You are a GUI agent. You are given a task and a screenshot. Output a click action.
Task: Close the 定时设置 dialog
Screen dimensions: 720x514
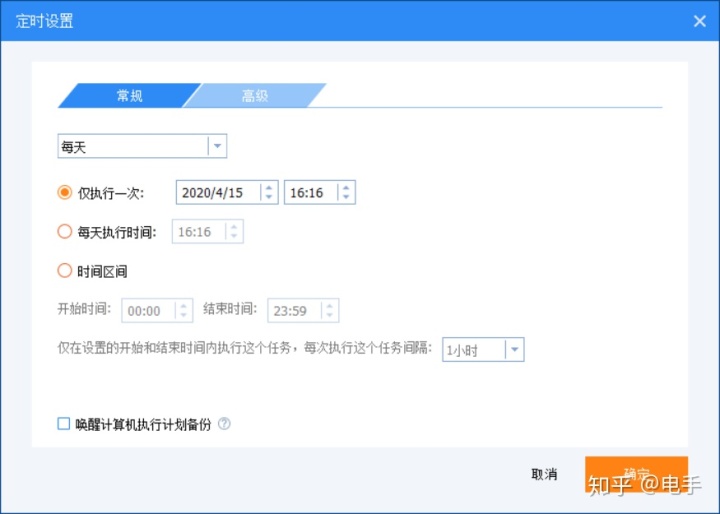point(699,21)
